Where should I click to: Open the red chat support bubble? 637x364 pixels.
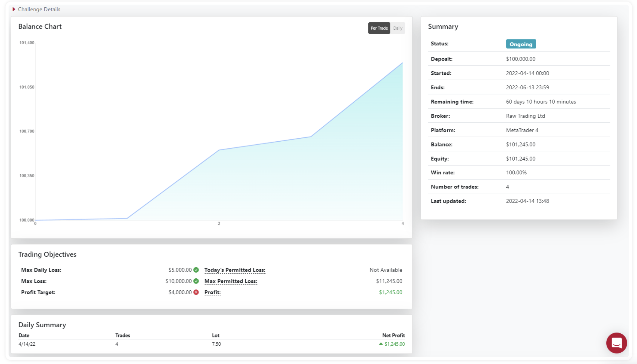(x=617, y=343)
